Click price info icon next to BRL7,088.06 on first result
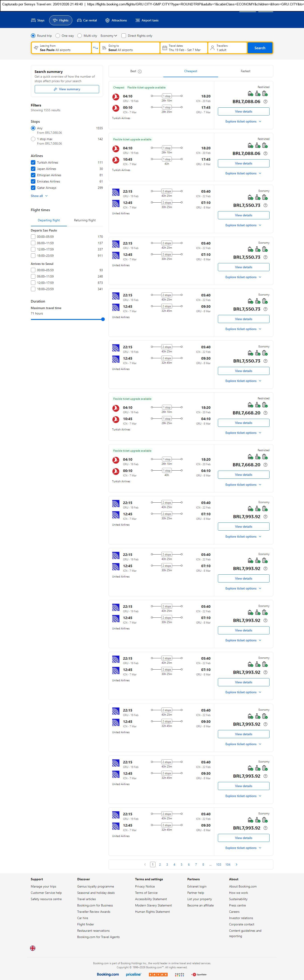Image resolution: width=304 pixels, height=980 pixels. pos(265,102)
